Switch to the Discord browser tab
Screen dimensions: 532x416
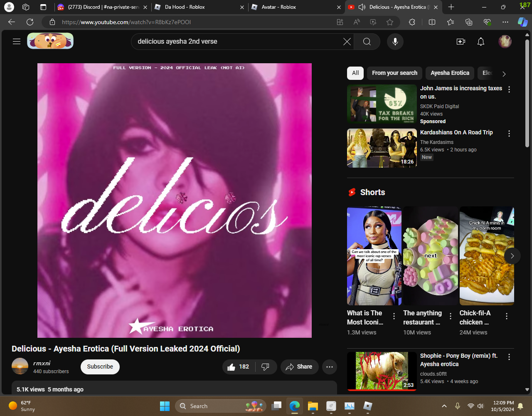[103, 7]
